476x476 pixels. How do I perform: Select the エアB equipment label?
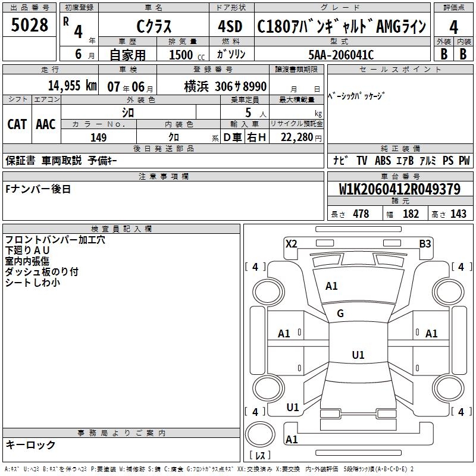[x=405, y=161]
